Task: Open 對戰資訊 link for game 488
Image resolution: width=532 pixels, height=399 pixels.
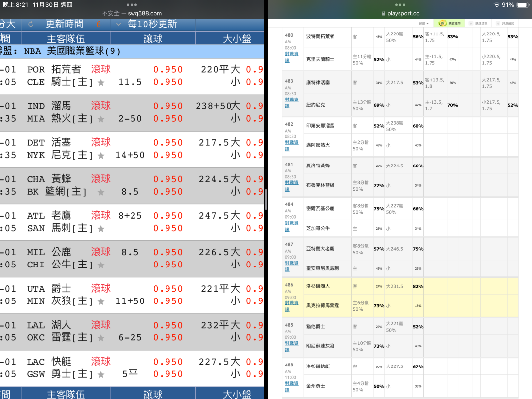Action: point(292,387)
